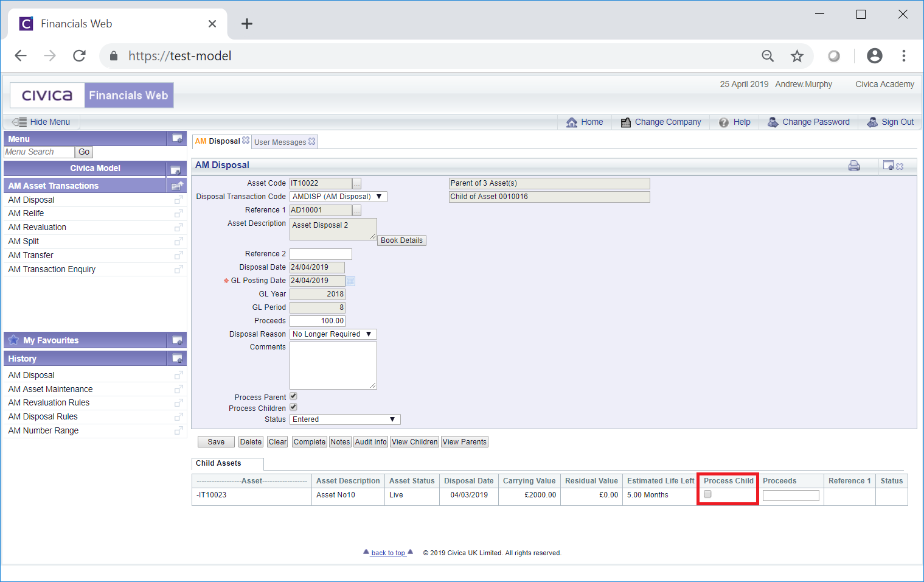Screen dimensions: 924x582
Task: Open the Status dropdown showing Entered
Action: click(344, 419)
